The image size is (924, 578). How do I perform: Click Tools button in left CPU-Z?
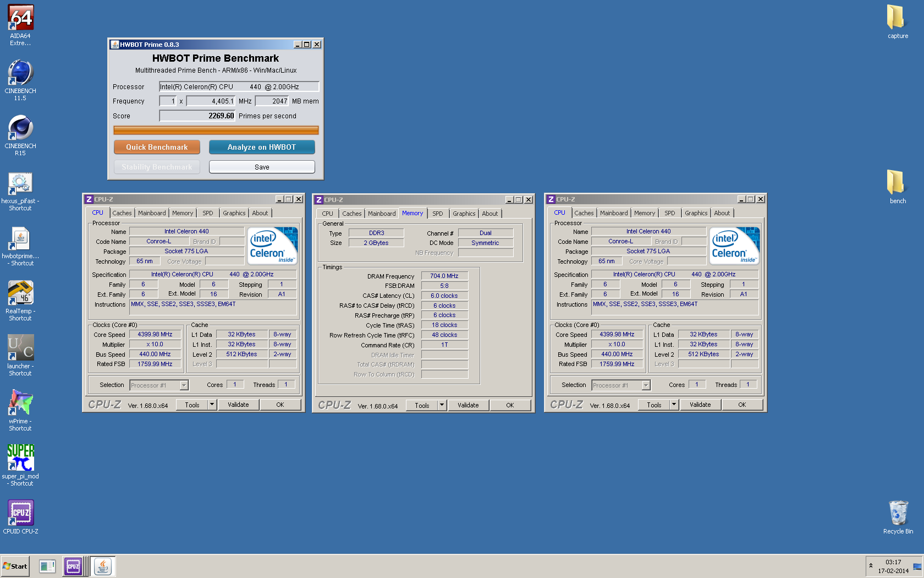click(192, 405)
